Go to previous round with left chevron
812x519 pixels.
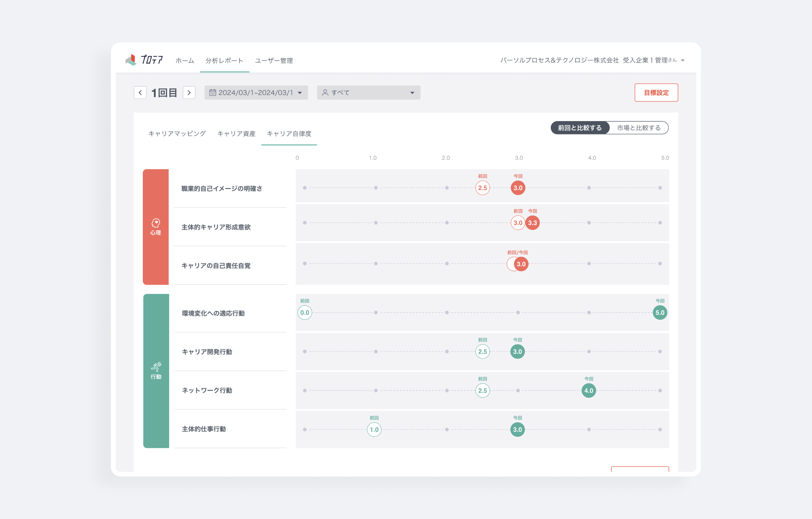[x=140, y=93]
